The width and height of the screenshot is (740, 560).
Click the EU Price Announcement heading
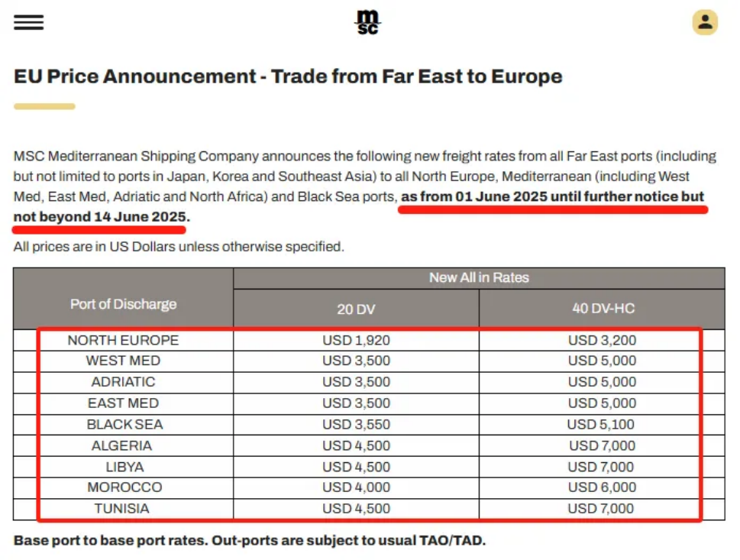coord(288,76)
